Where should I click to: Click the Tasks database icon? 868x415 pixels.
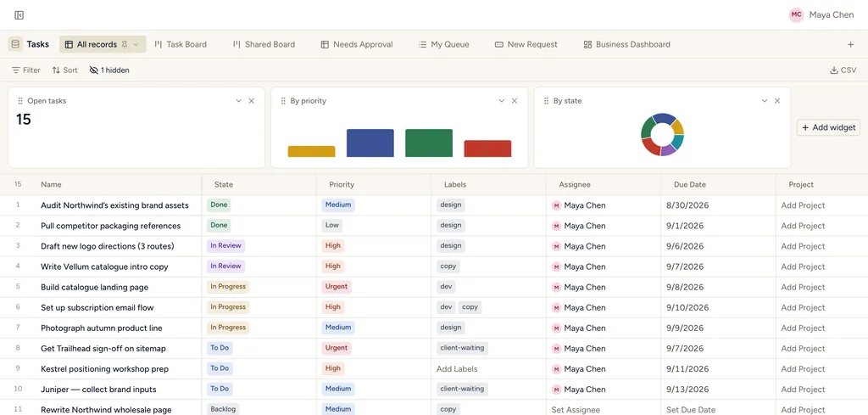15,44
